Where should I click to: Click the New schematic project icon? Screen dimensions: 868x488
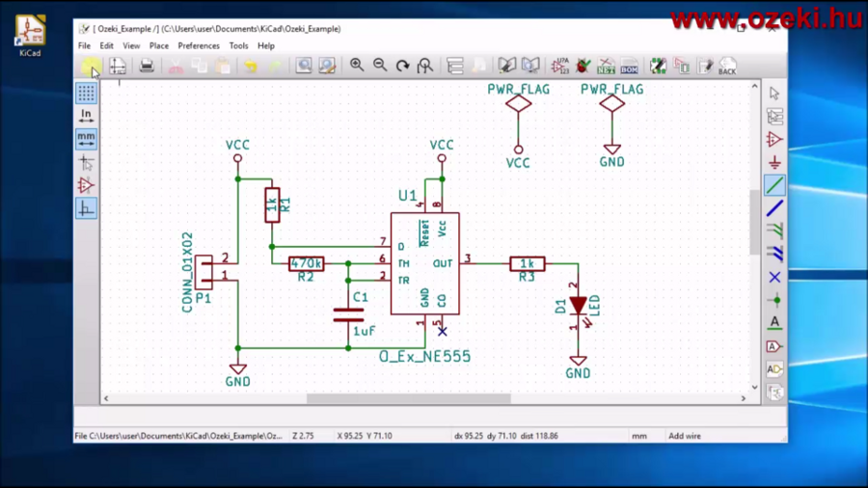[x=91, y=66]
